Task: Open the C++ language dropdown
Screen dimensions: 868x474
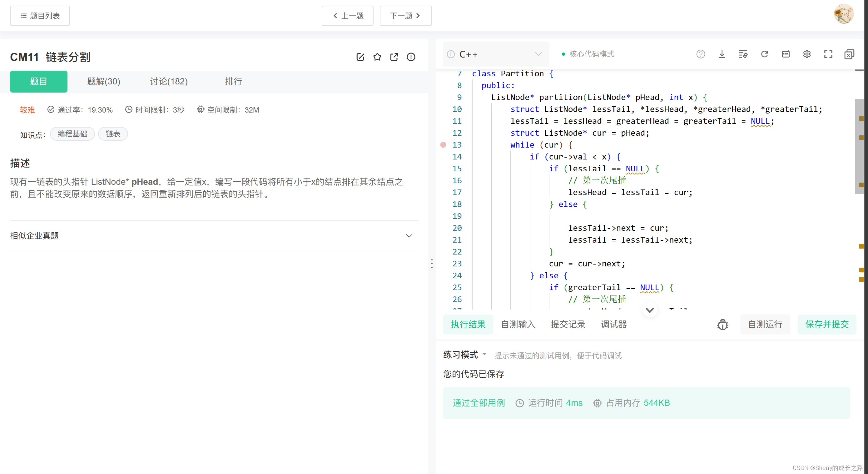Action: [496, 54]
